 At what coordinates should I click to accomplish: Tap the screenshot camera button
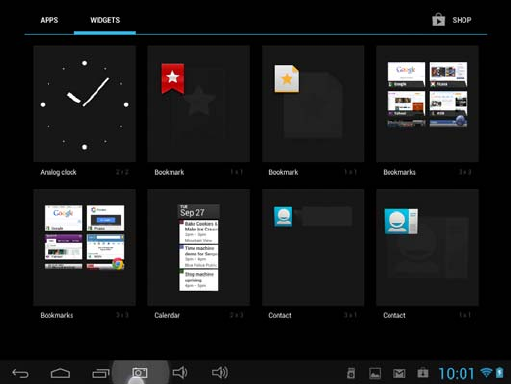pyautogui.click(x=140, y=373)
